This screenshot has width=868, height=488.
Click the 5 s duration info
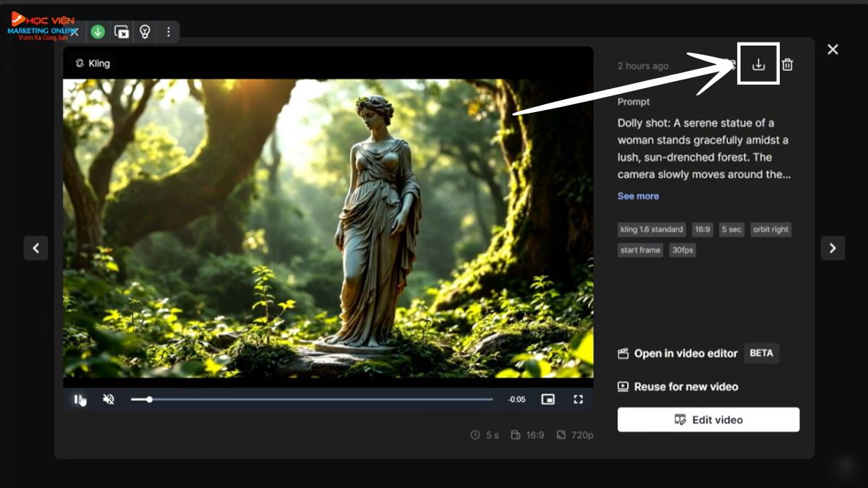click(485, 435)
